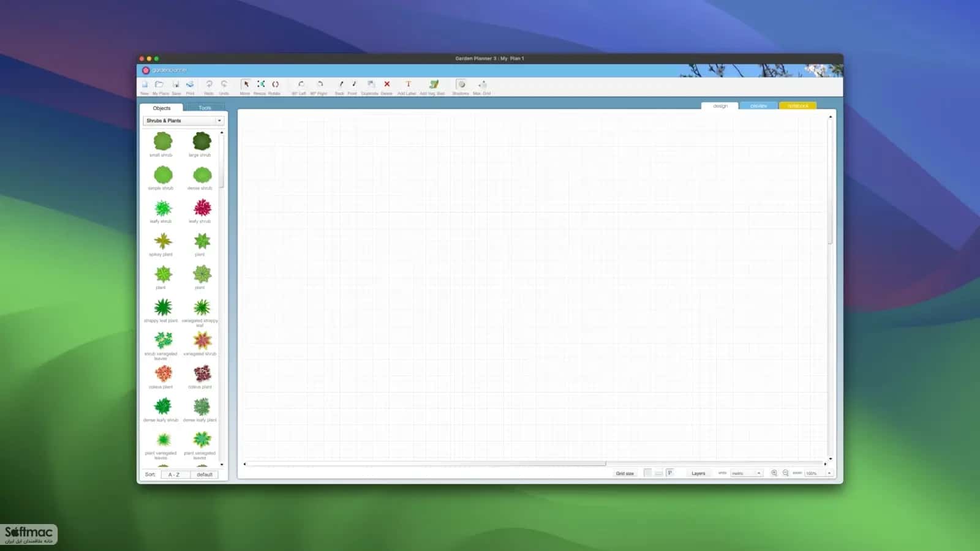Click the Print toolbar icon
The image size is (980, 551).
coord(190,84)
